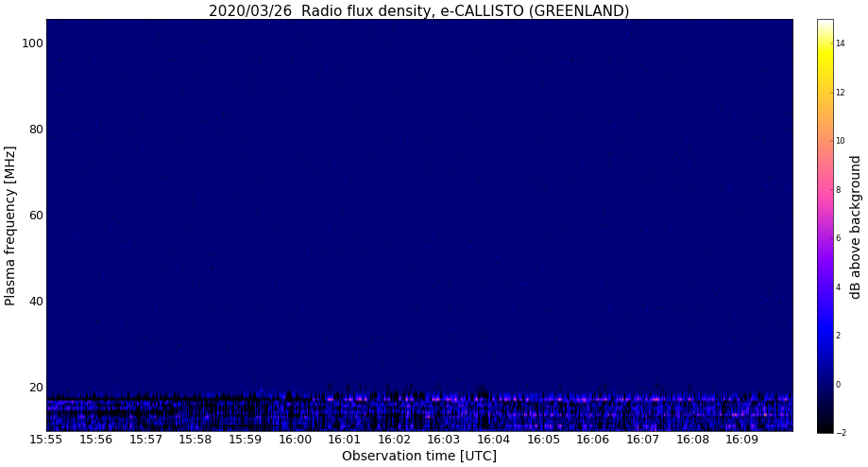This screenshot has height=467, width=868.
Task: Click the colorbar tick value 10
Action: tap(841, 141)
